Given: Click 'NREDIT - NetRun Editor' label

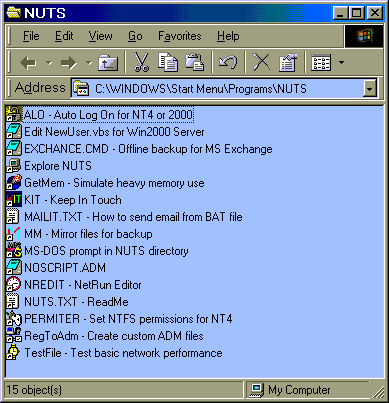Looking at the screenshot, I should click(x=83, y=285).
